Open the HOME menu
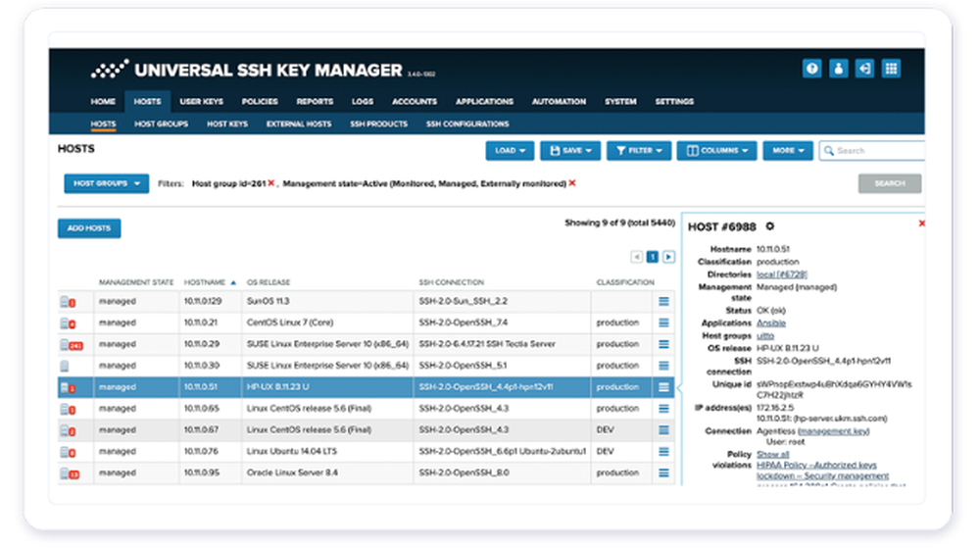980x548 pixels. click(103, 101)
